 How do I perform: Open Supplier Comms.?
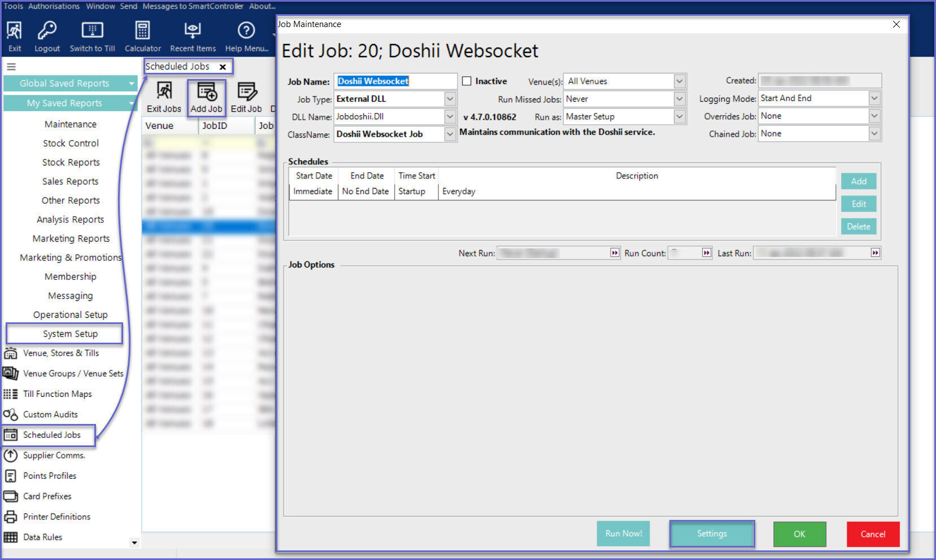pyautogui.click(x=54, y=456)
